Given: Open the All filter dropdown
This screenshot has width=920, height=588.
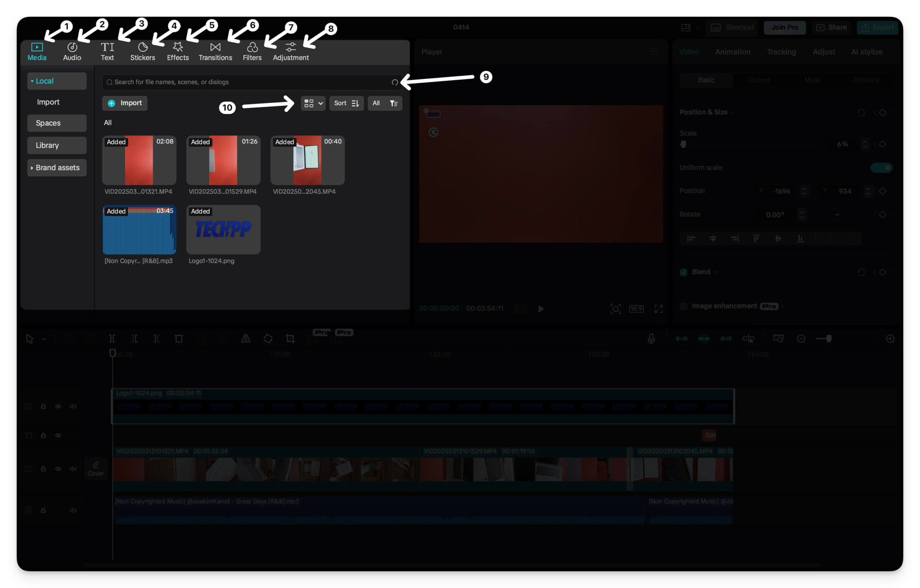Looking at the screenshot, I should pos(385,103).
